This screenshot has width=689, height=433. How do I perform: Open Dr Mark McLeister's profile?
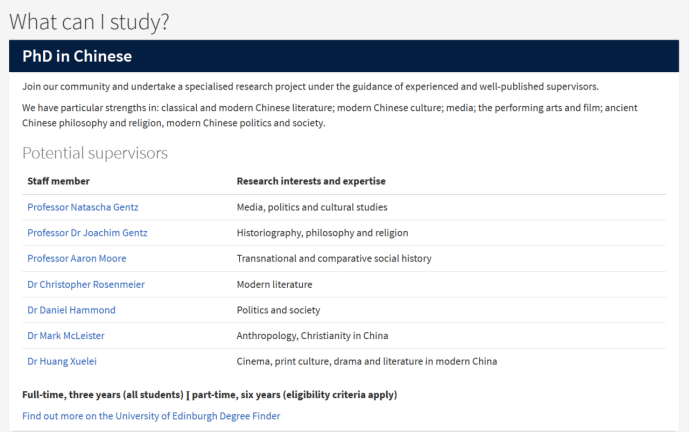(66, 336)
